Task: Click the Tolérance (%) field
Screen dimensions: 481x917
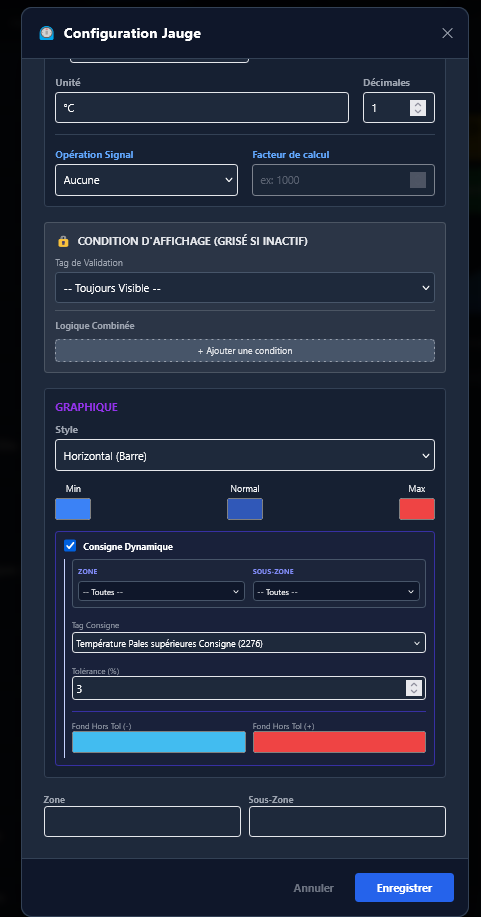Action: coord(249,688)
